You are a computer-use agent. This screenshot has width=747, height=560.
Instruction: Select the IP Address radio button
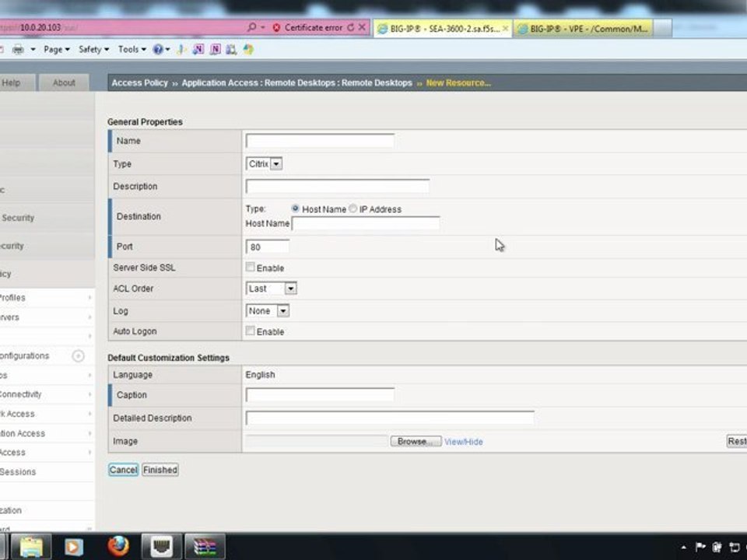[x=353, y=208]
